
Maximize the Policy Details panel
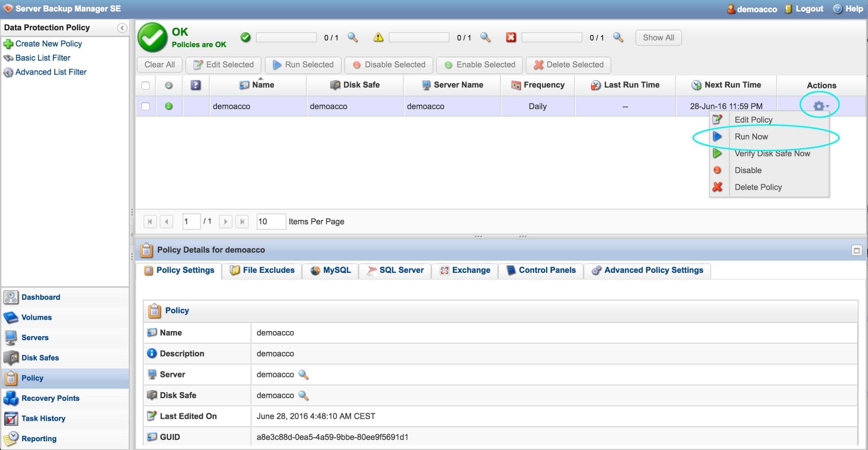tap(856, 250)
